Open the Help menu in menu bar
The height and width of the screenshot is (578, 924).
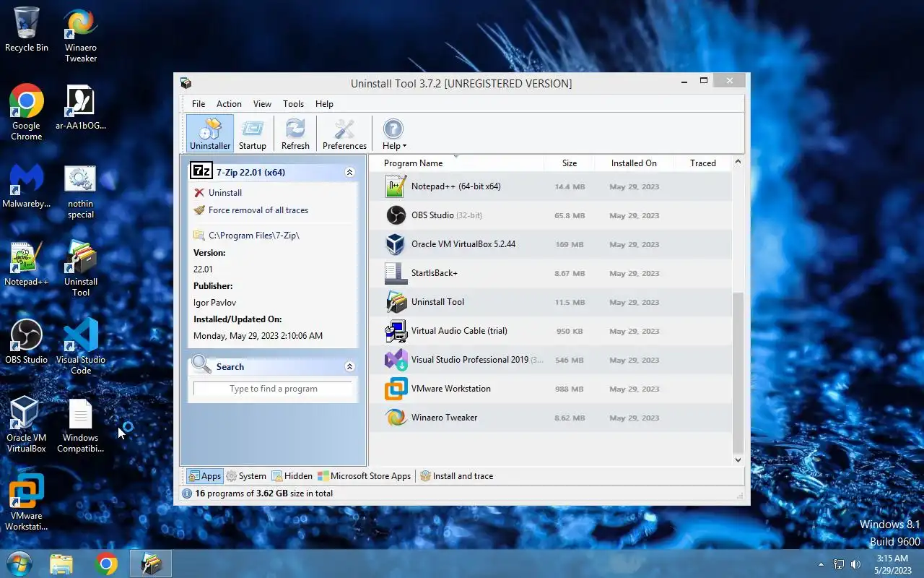[324, 104]
